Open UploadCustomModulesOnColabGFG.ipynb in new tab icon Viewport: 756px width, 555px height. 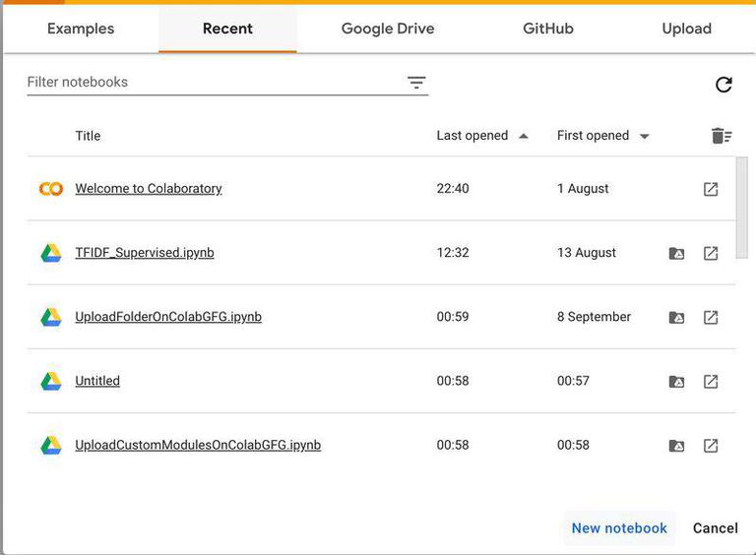coord(711,445)
